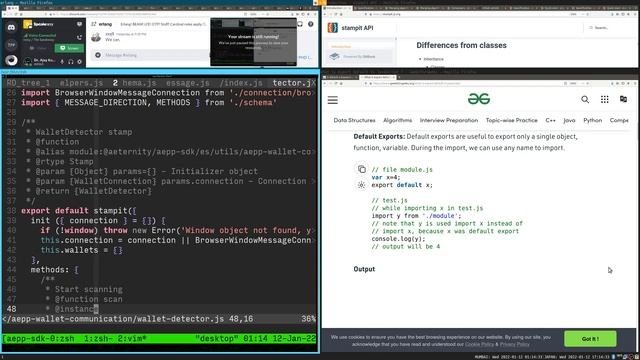Open the Inheritance bullet link on stampit page

433,59
